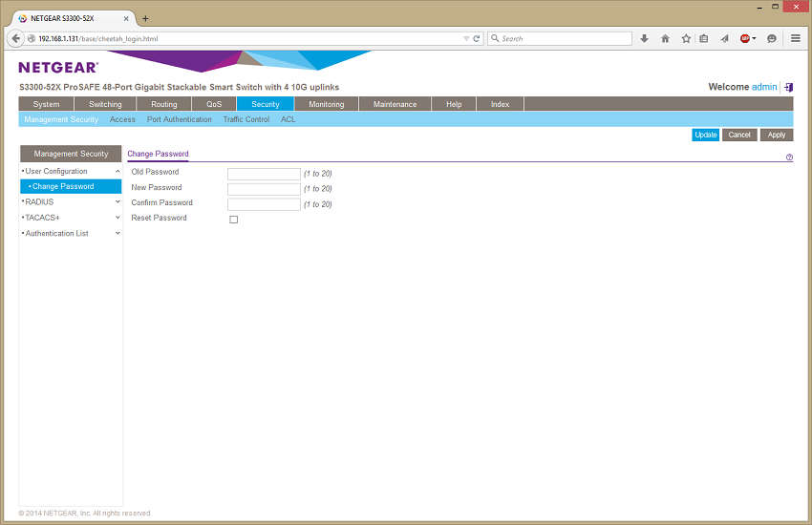This screenshot has width=812, height=525.
Task: Open the QoS menu tab
Action: pos(214,104)
